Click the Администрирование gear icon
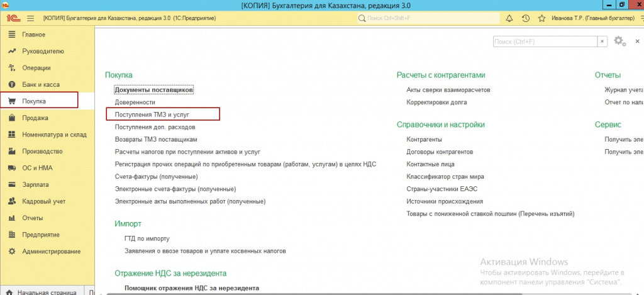 tap(12, 252)
